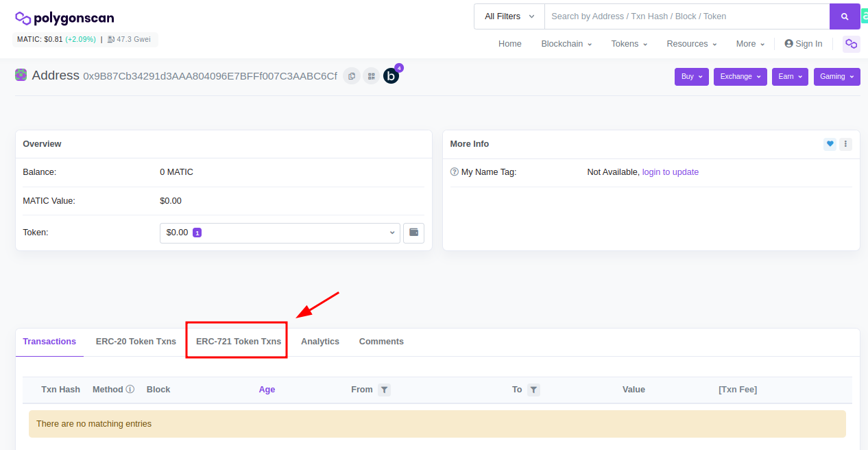
Task: Click the Sign In link
Action: click(x=804, y=44)
